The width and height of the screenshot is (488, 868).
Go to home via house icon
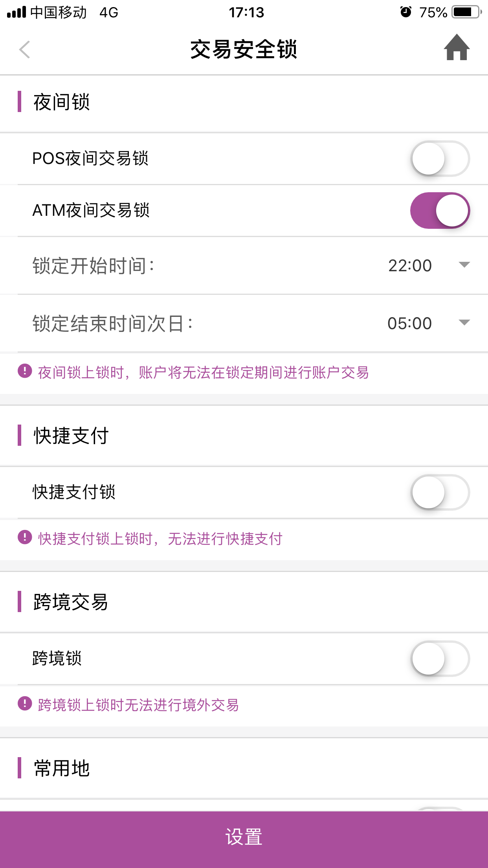click(457, 48)
